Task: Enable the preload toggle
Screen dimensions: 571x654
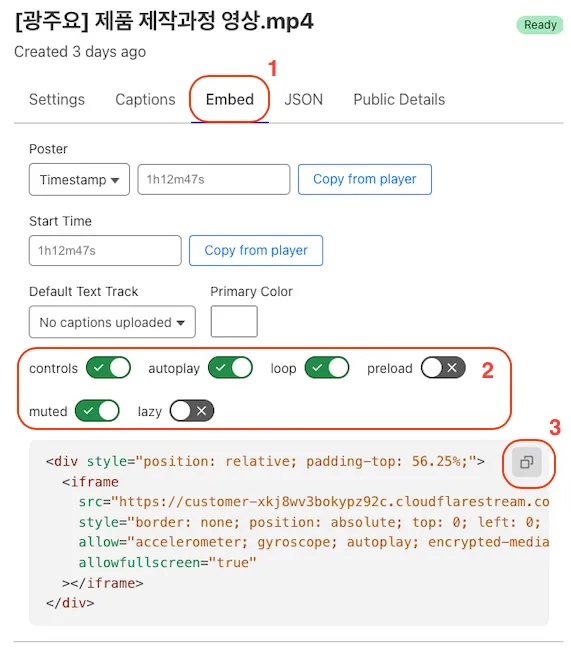Action: [443, 368]
